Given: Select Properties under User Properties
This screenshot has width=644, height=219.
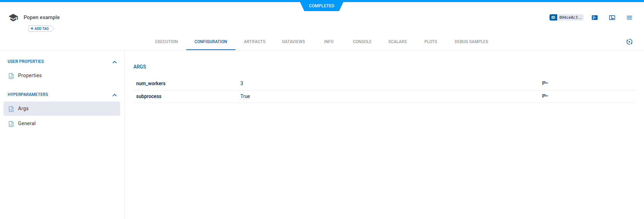Looking at the screenshot, I should [30, 75].
